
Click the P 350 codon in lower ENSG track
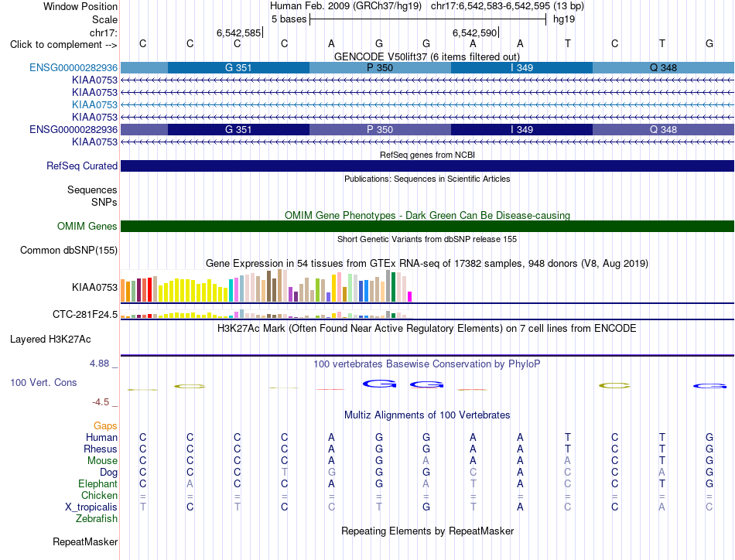(380, 129)
